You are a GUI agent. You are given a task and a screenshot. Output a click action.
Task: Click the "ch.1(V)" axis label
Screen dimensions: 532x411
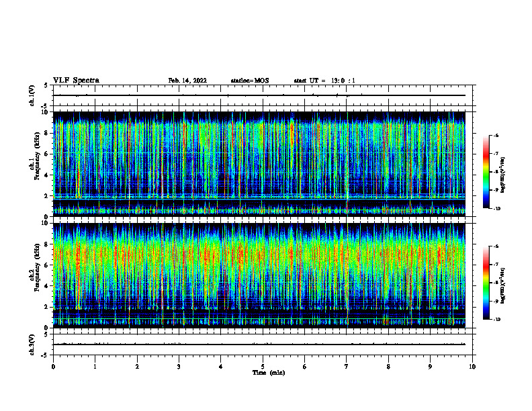[x=32, y=95]
